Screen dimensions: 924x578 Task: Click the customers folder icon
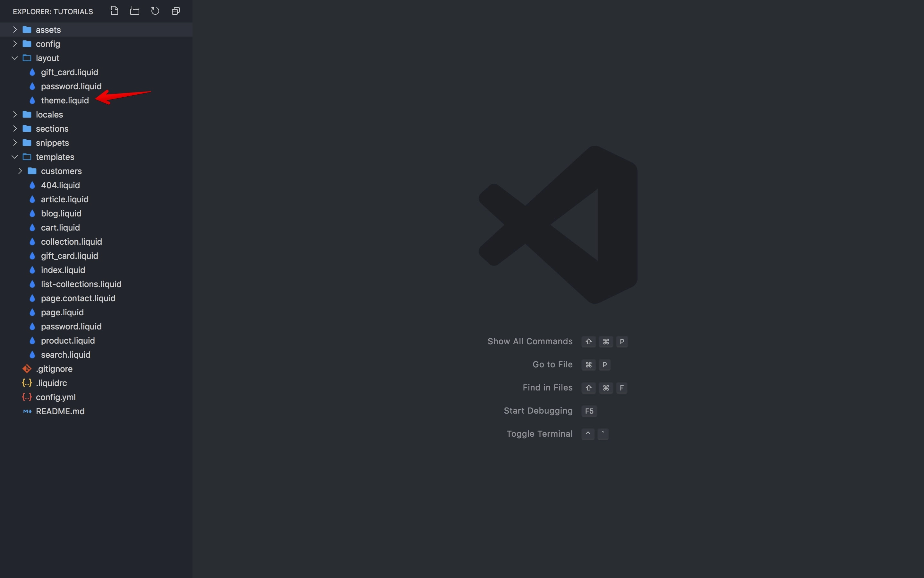(32, 171)
